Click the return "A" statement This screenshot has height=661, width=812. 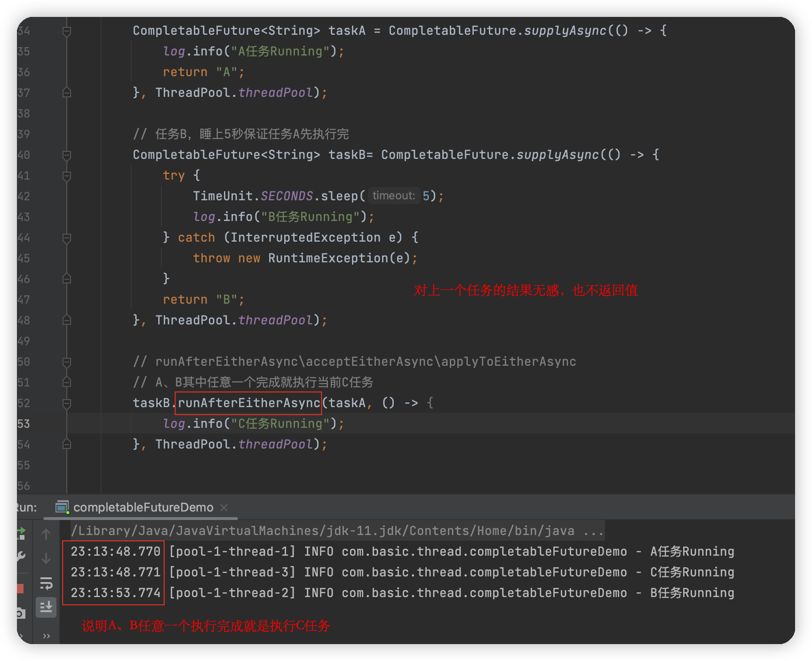point(203,72)
